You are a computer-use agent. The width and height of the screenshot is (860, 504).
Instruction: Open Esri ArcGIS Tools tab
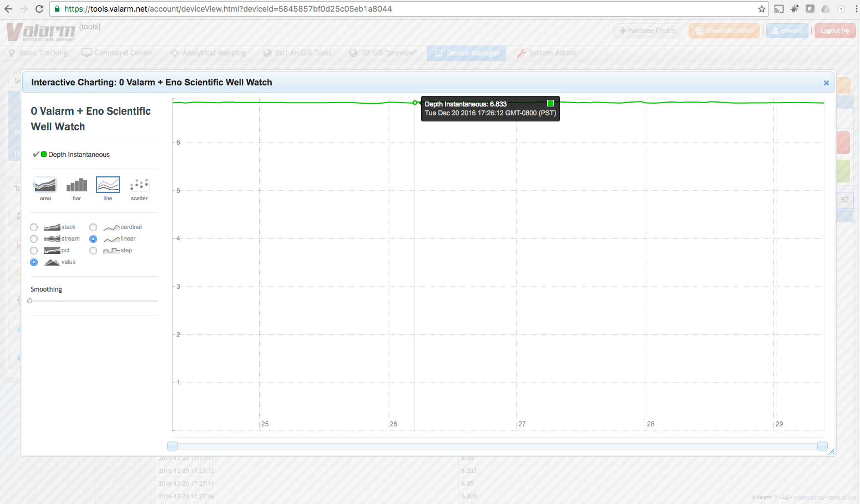pyautogui.click(x=297, y=53)
